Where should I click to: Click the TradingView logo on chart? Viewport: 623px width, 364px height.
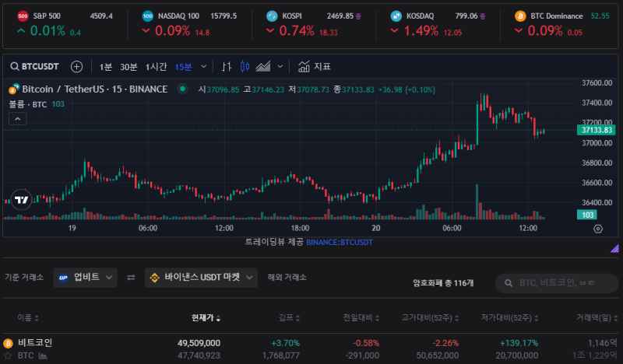point(22,200)
